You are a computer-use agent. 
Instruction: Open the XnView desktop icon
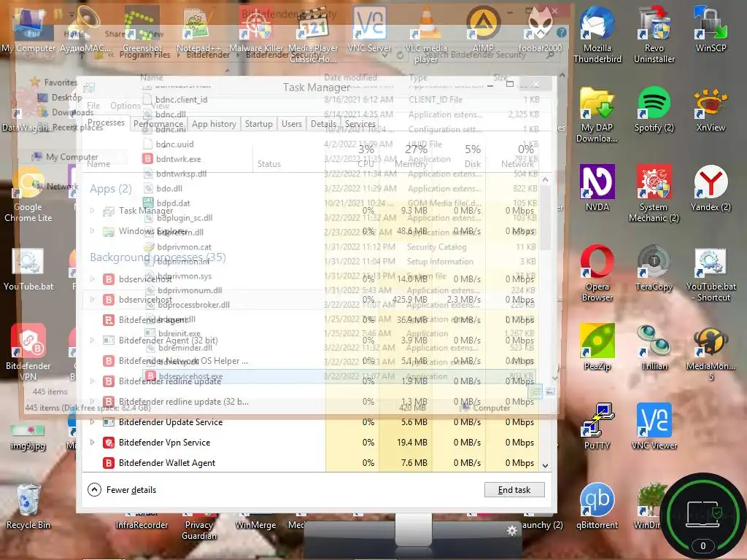(x=711, y=109)
